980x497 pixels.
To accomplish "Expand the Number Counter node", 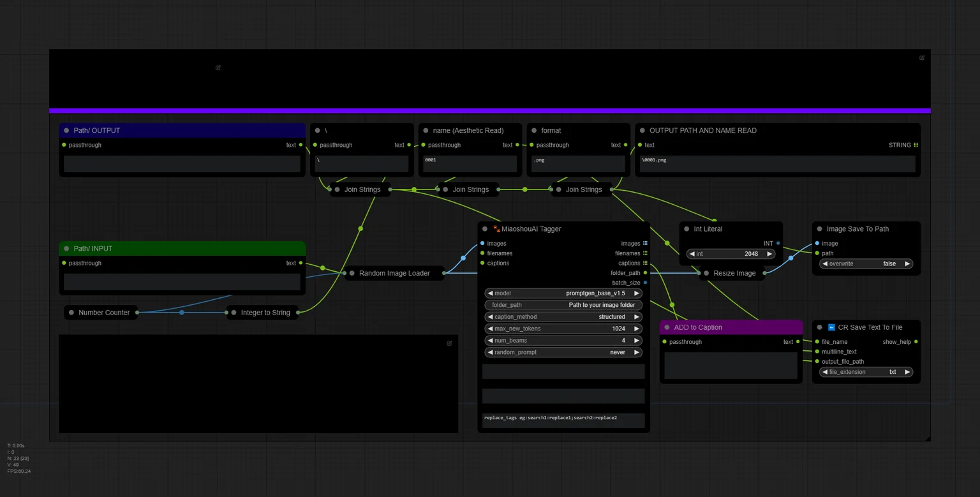I will [x=71, y=313].
